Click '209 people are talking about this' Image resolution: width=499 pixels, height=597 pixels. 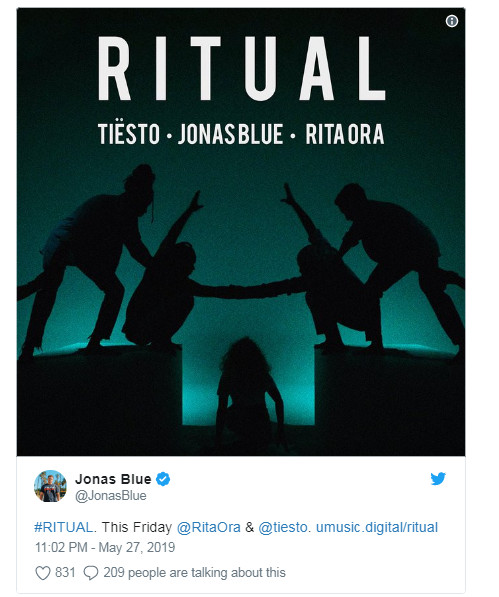point(194,573)
